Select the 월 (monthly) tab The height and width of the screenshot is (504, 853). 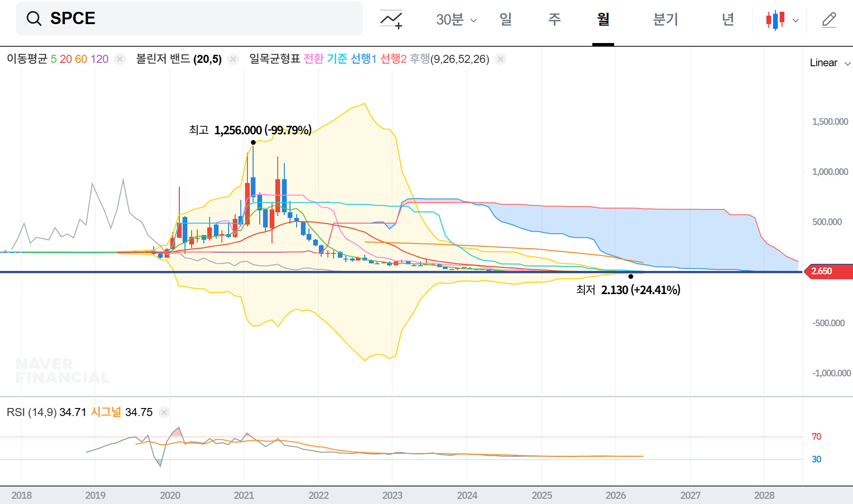pyautogui.click(x=603, y=19)
